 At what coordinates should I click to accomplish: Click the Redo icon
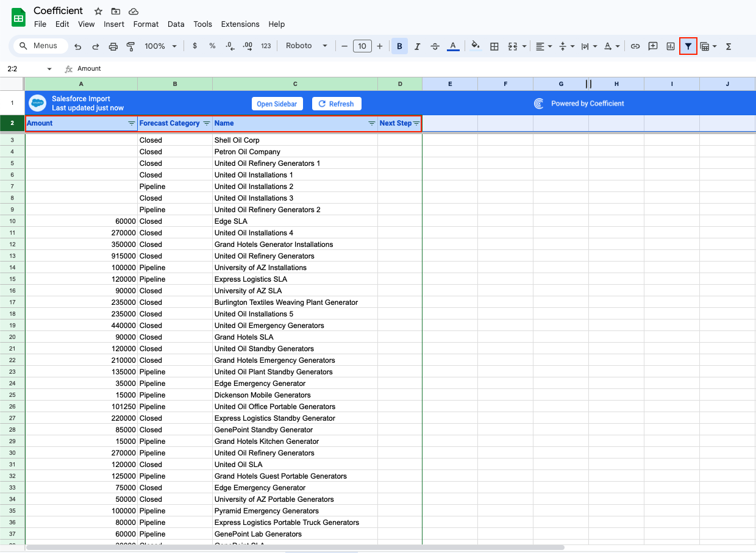[95, 46]
